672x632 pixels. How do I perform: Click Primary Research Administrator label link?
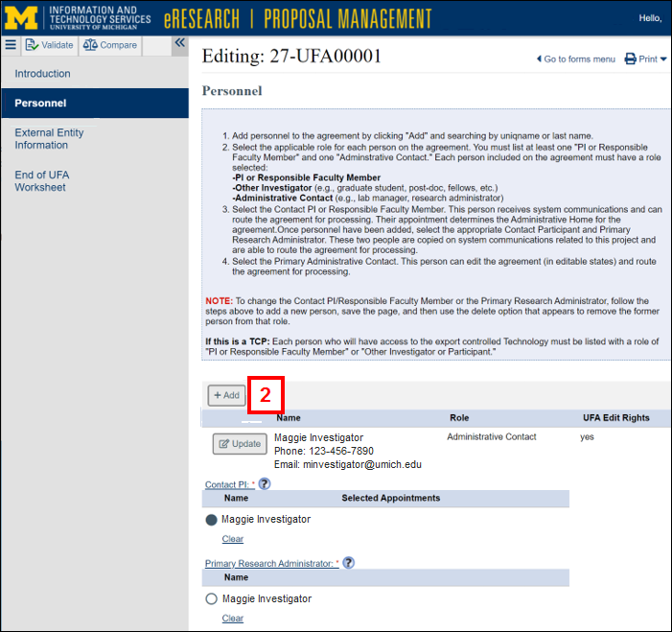point(271,563)
